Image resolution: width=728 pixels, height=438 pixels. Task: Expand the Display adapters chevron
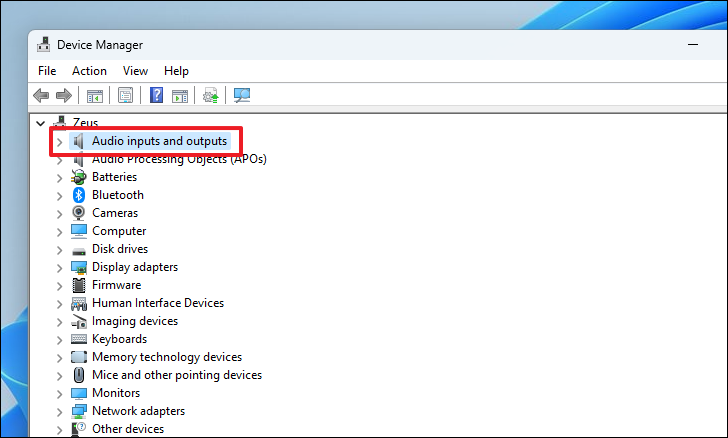click(x=59, y=268)
